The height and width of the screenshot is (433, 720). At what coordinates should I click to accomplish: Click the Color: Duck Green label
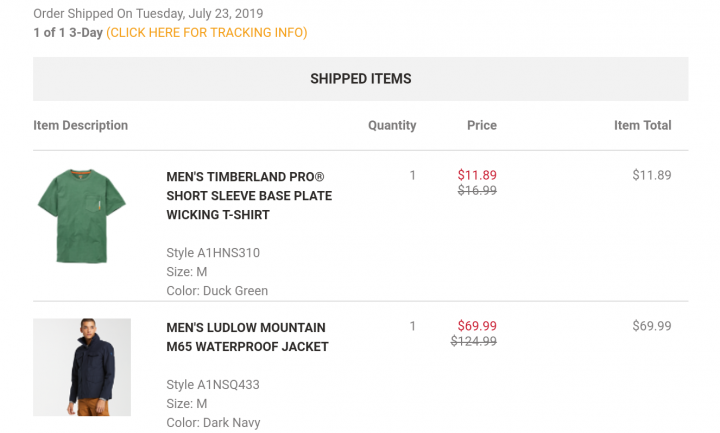pos(217,291)
